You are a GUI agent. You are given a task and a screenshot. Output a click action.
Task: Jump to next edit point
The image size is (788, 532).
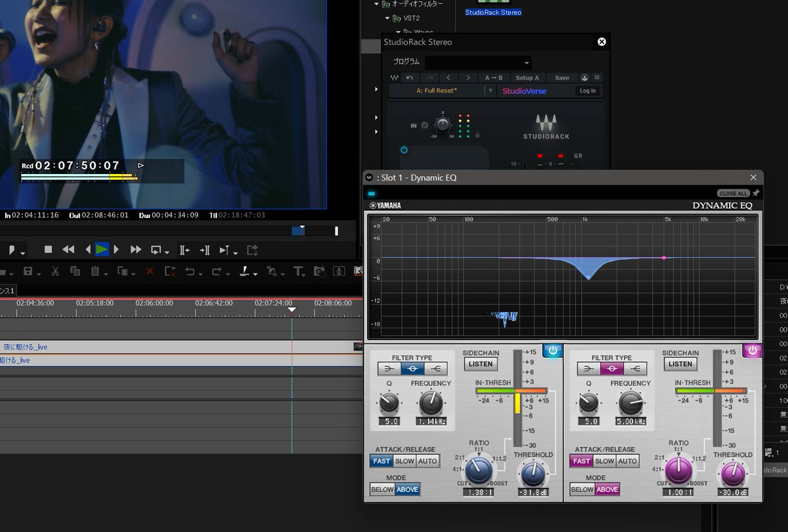click(x=204, y=250)
